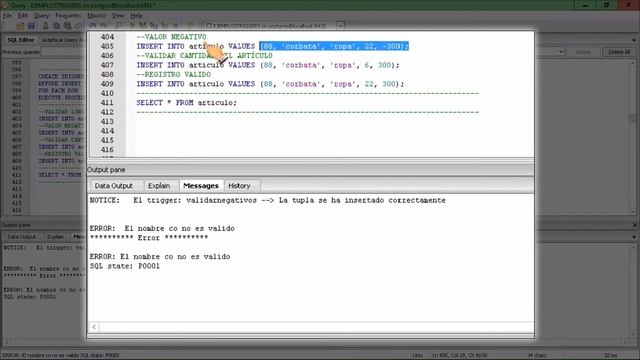The image size is (640, 360).
Task: Click 'SQL state: P0001' in magnified Messages output
Action: click(124, 266)
